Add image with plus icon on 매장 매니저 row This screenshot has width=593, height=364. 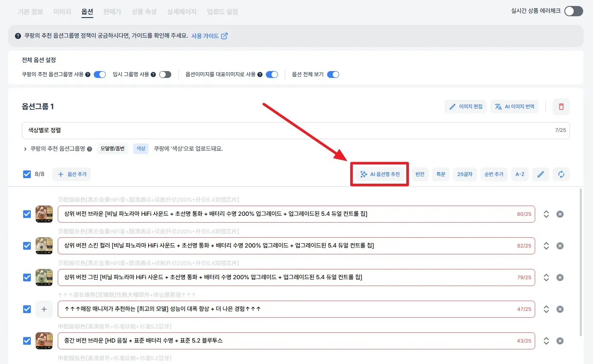(44, 309)
